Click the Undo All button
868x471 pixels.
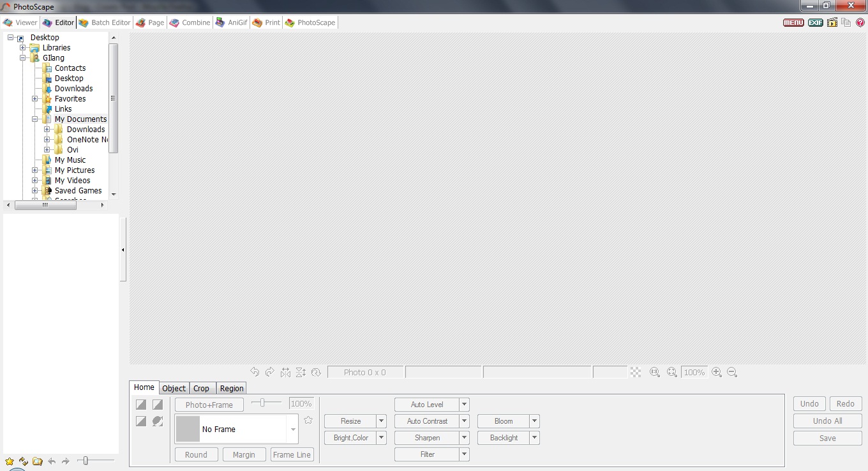tap(828, 421)
